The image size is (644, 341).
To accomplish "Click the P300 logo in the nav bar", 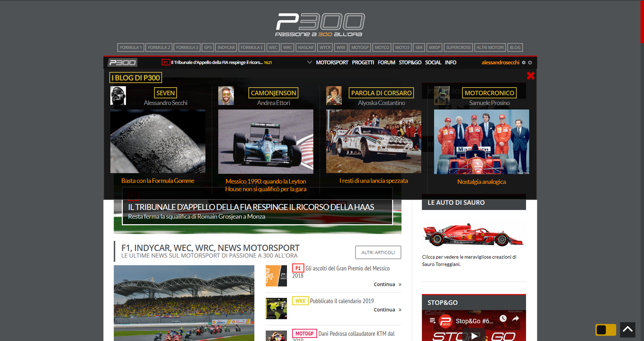I will pyautogui.click(x=122, y=62).
